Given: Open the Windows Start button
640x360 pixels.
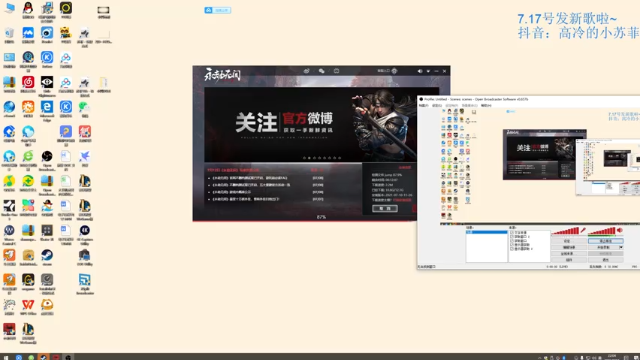Looking at the screenshot, I should [6, 357].
